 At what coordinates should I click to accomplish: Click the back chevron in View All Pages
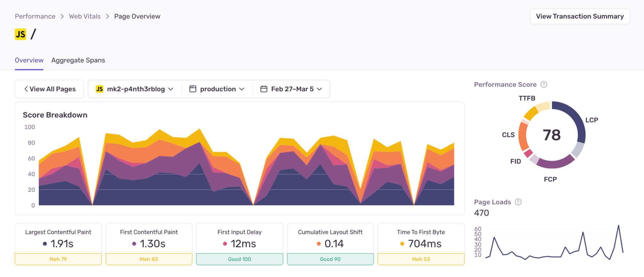[26, 89]
